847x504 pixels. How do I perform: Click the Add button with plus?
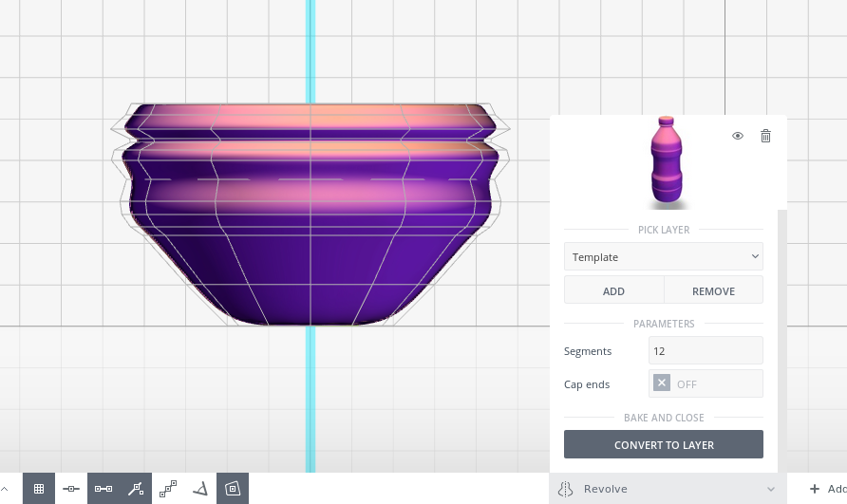point(828,489)
